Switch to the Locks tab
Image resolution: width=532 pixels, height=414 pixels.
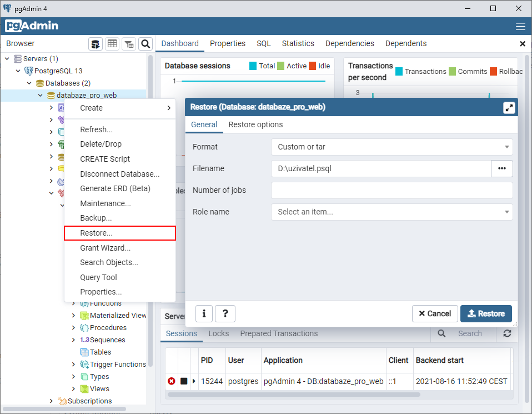pyautogui.click(x=218, y=333)
